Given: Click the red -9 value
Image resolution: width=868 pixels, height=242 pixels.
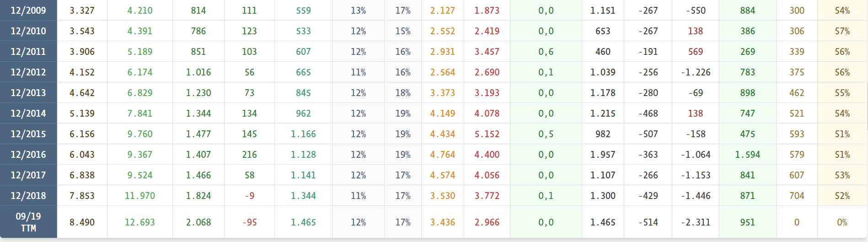Looking at the screenshot, I should tap(250, 196).
